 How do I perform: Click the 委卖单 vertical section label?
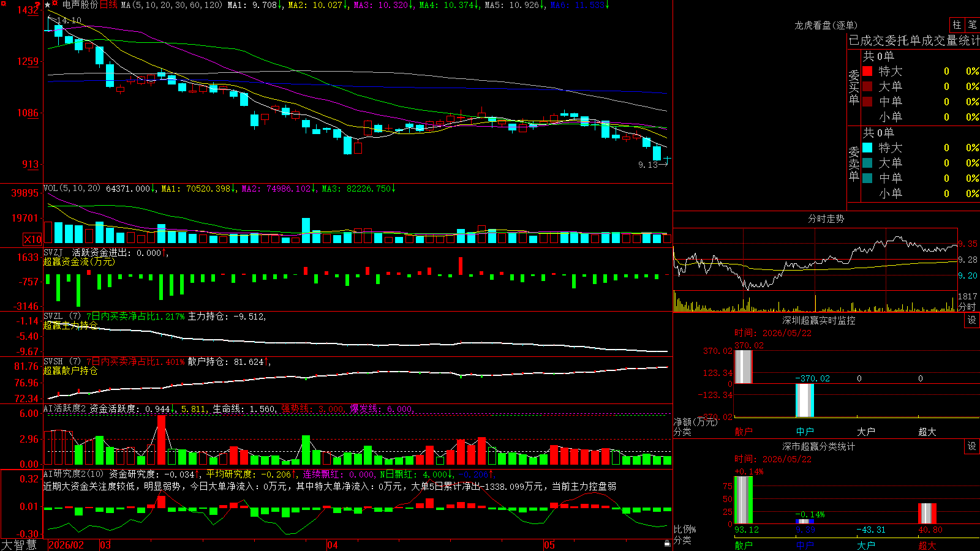tap(854, 164)
